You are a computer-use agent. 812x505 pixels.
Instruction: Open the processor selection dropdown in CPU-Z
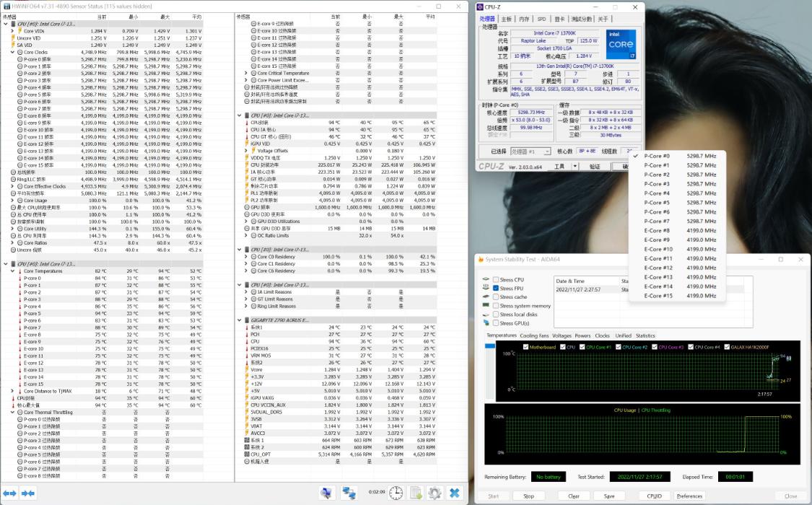tap(547, 151)
